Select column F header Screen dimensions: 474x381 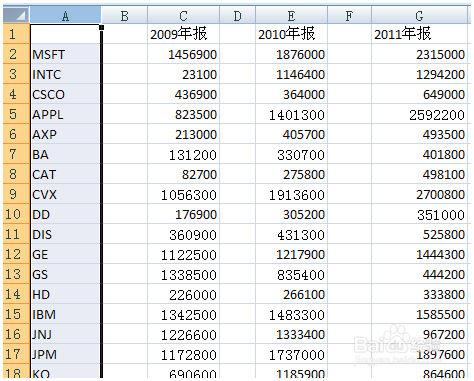pos(349,15)
